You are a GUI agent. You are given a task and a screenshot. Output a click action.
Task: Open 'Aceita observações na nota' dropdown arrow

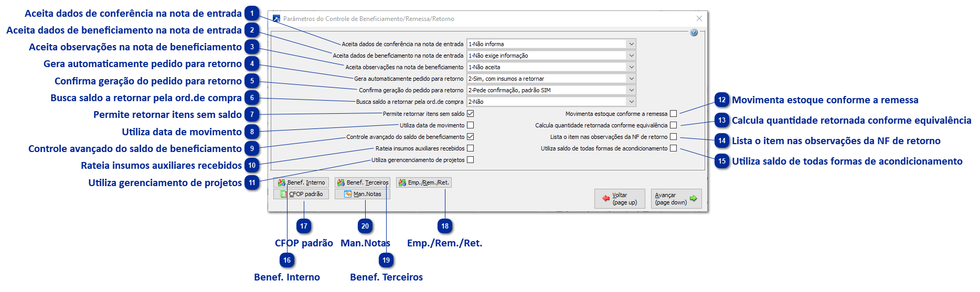(632, 67)
